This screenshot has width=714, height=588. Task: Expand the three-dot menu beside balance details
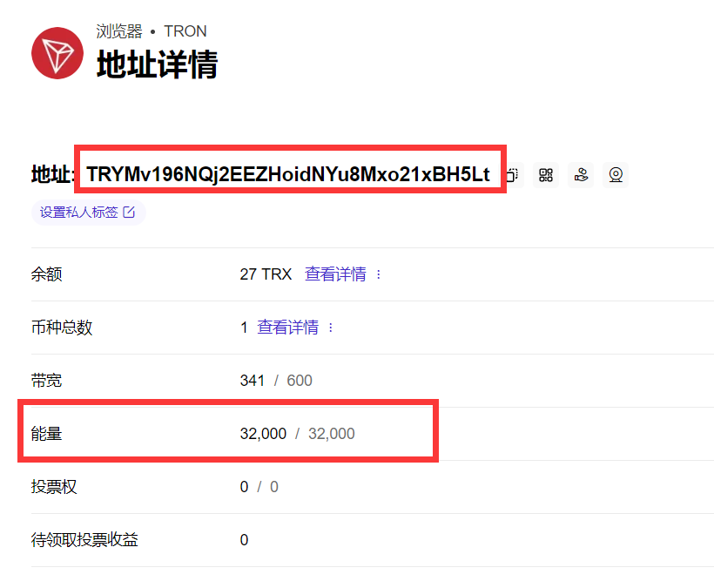(x=379, y=274)
